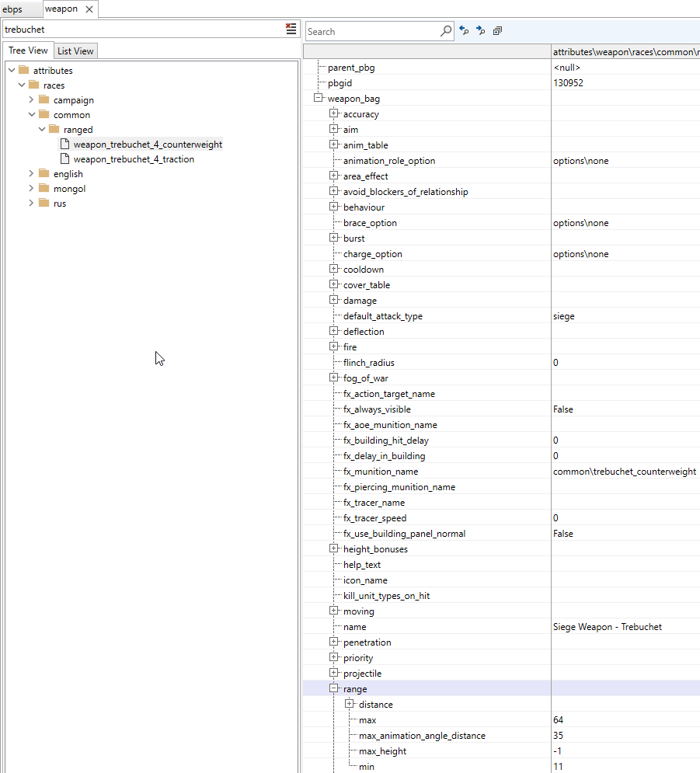Expand the rus folder
Screen dimensions: 700x773
click(32, 203)
